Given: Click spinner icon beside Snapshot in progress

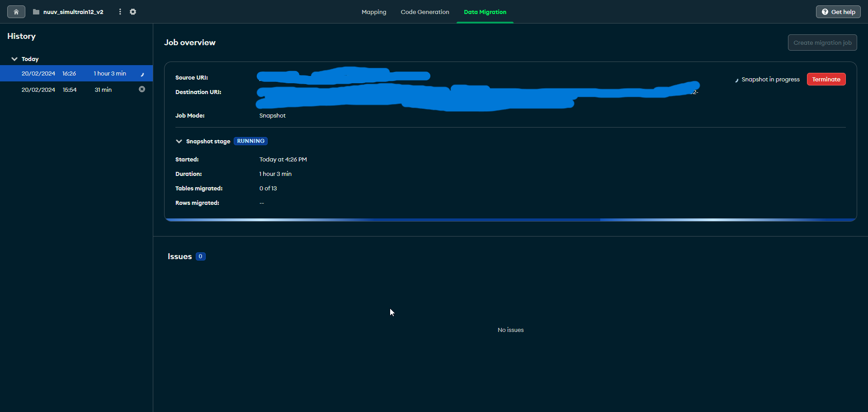Looking at the screenshot, I should coord(736,80).
